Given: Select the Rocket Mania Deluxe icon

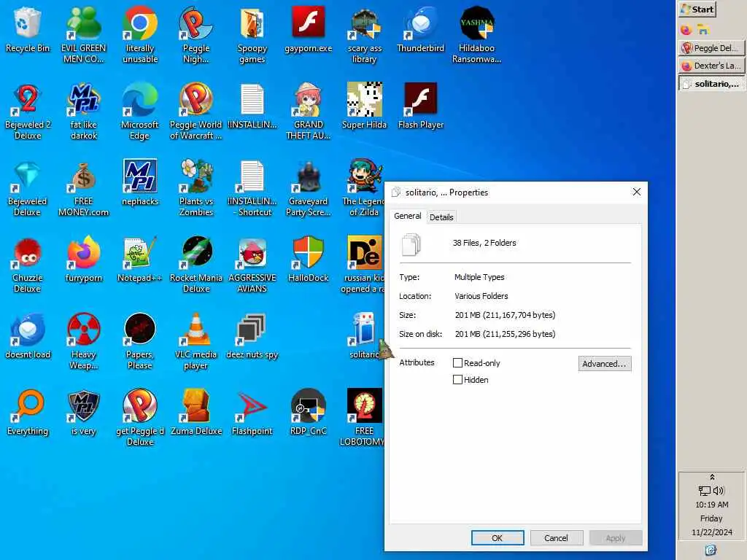Looking at the screenshot, I should coord(196,265).
